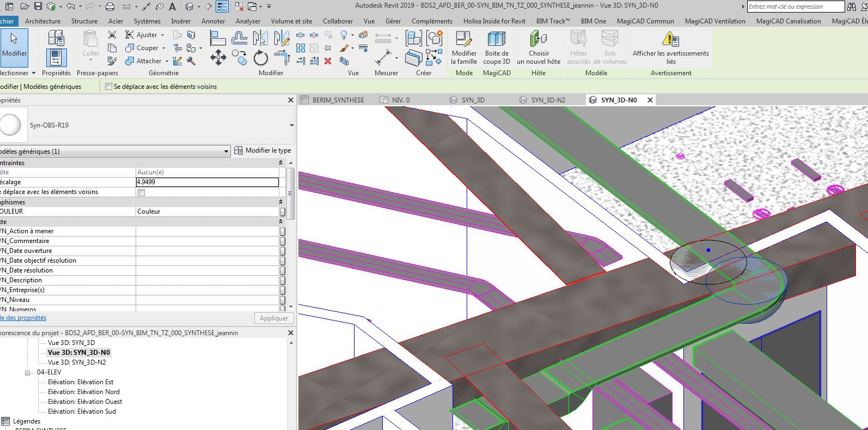Check the 'déplace avec éléments voisins' property box

tap(142, 192)
